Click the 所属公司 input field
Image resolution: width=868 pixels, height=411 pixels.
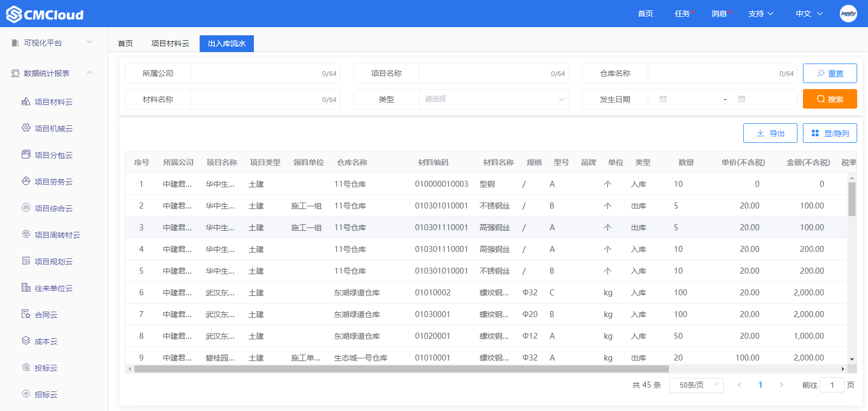pyautogui.click(x=265, y=73)
